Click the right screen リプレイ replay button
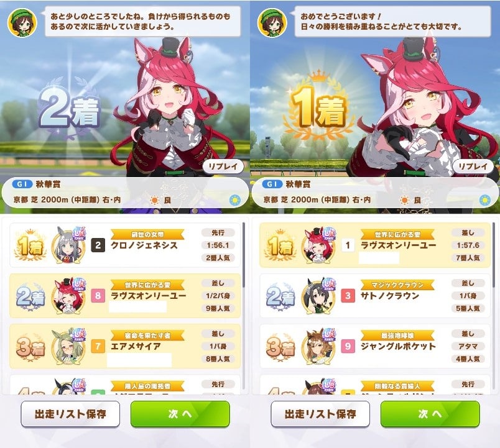 [x=473, y=166]
